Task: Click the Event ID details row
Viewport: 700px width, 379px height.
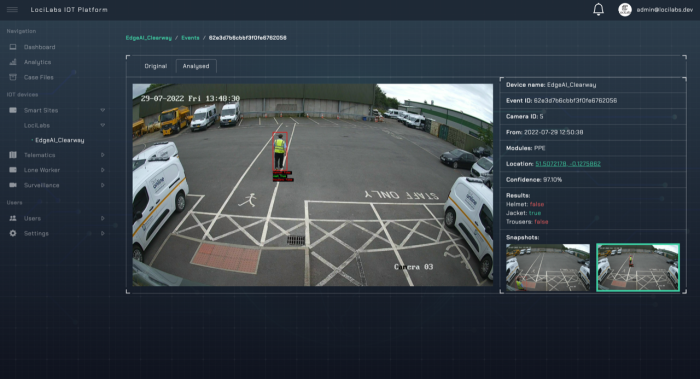Action: (593, 101)
